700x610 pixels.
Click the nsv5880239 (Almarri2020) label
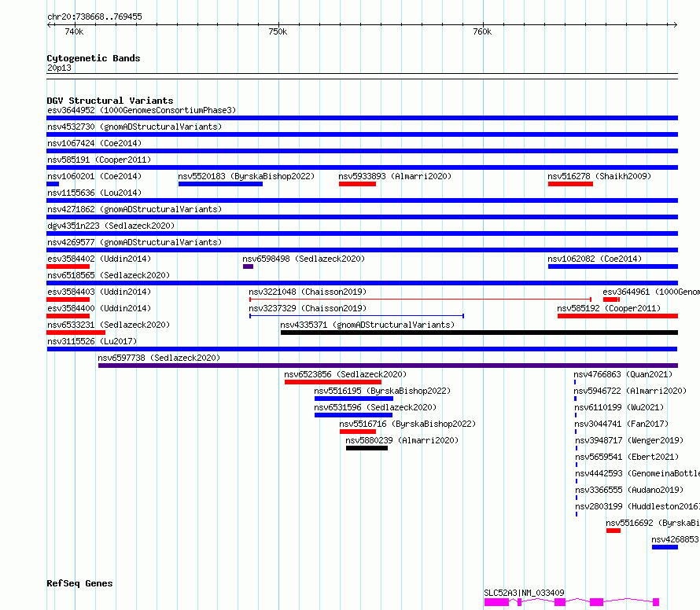pos(402,440)
